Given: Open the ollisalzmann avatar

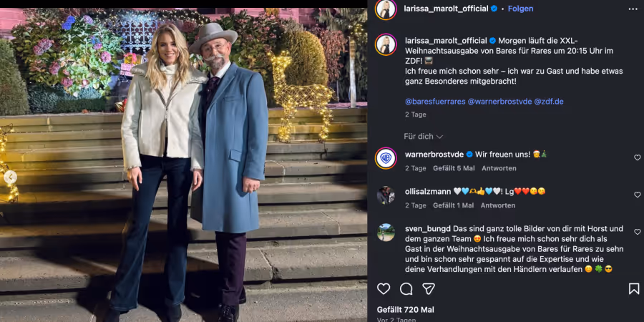Looking at the screenshot, I should point(386,195).
